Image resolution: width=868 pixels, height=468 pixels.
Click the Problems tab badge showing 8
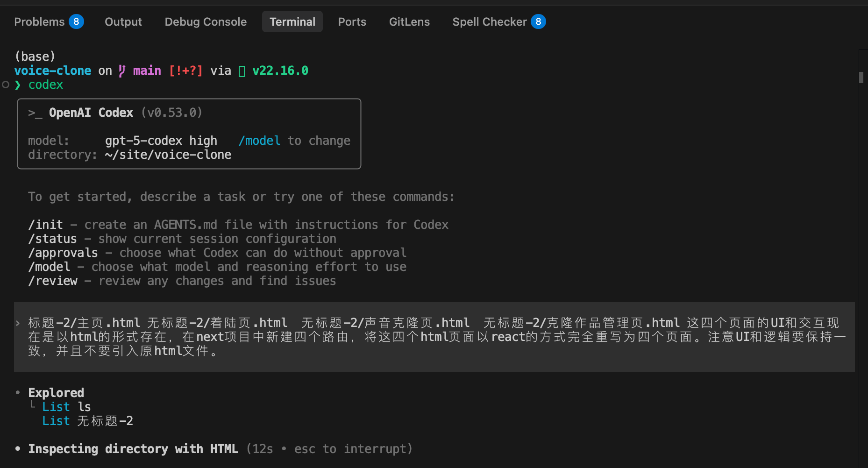pos(76,21)
